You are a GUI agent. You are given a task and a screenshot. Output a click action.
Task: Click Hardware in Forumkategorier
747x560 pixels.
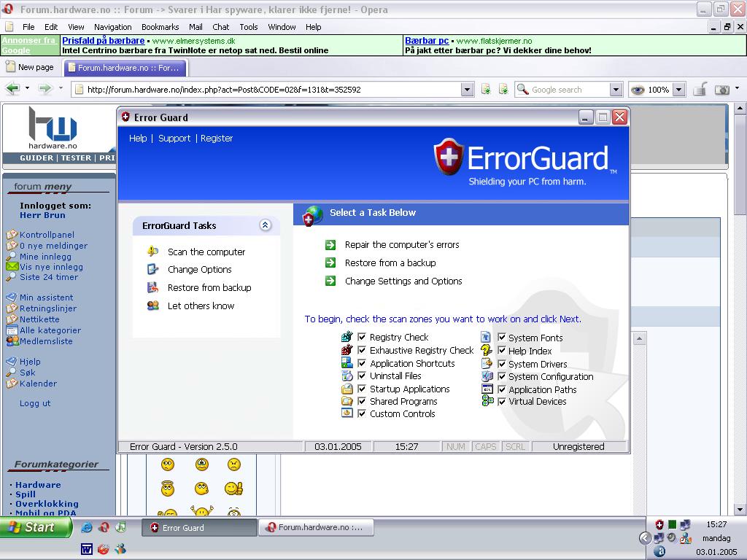[38, 485]
